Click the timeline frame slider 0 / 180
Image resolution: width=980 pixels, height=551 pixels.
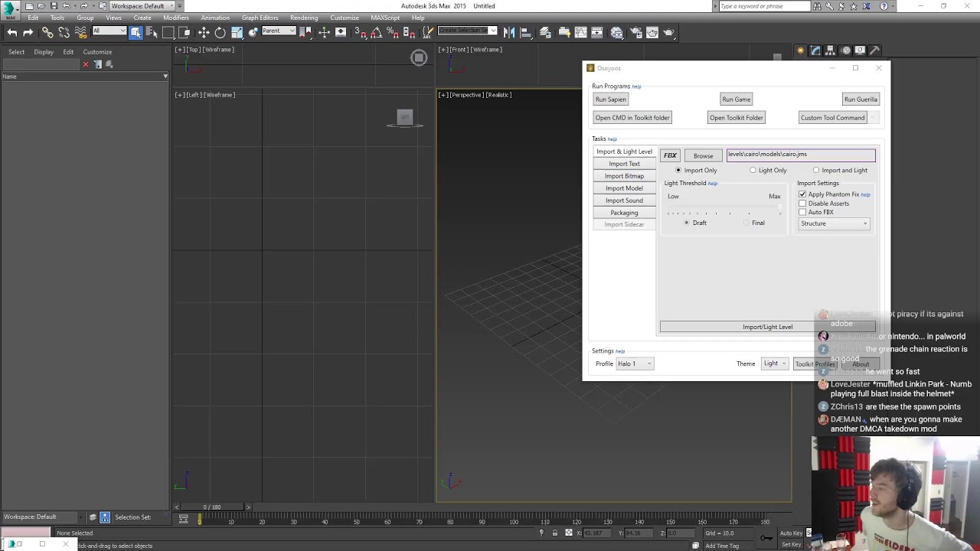(x=212, y=507)
